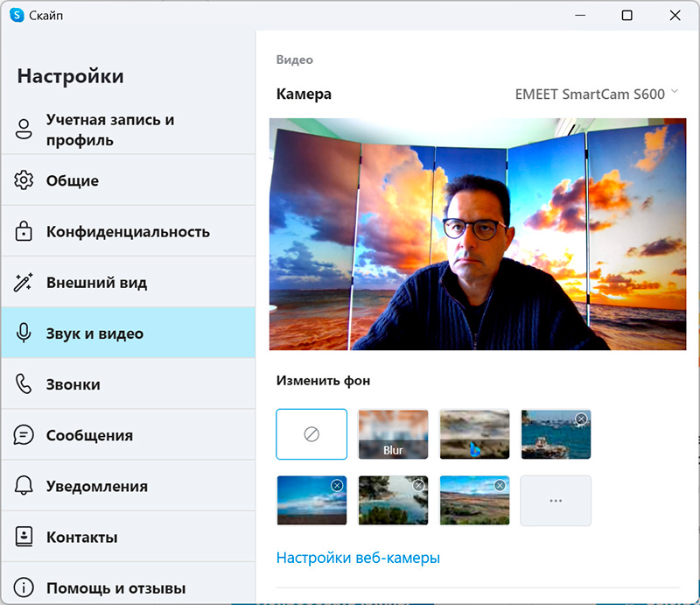The height and width of the screenshot is (605, 700).
Task: Select the no-background option
Action: (311, 434)
